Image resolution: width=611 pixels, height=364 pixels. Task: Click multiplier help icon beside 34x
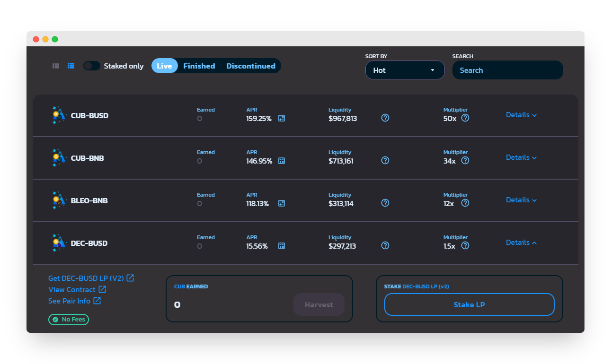pos(465,160)
